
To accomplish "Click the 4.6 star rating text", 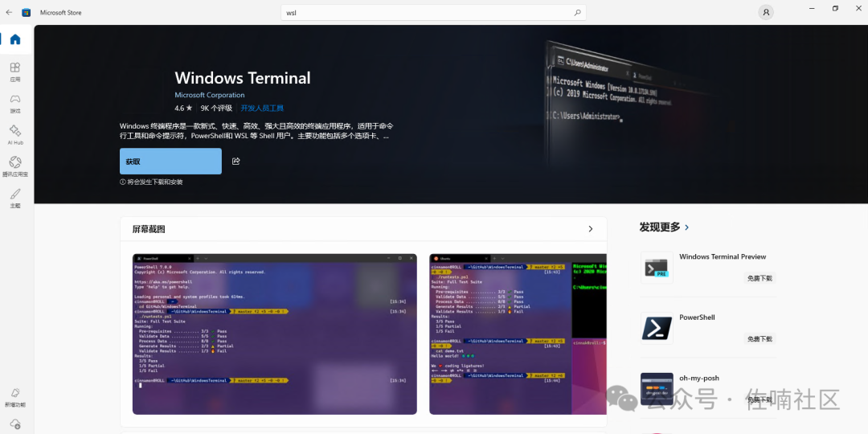I will (x=183, y=108).
